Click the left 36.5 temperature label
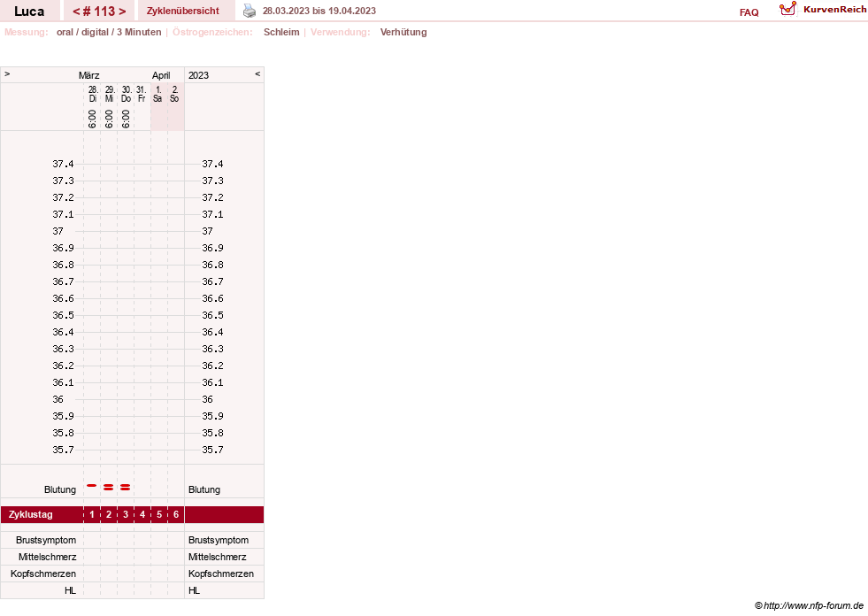The height and width of the screenshot is (616, 868). [x=63, y=315]
